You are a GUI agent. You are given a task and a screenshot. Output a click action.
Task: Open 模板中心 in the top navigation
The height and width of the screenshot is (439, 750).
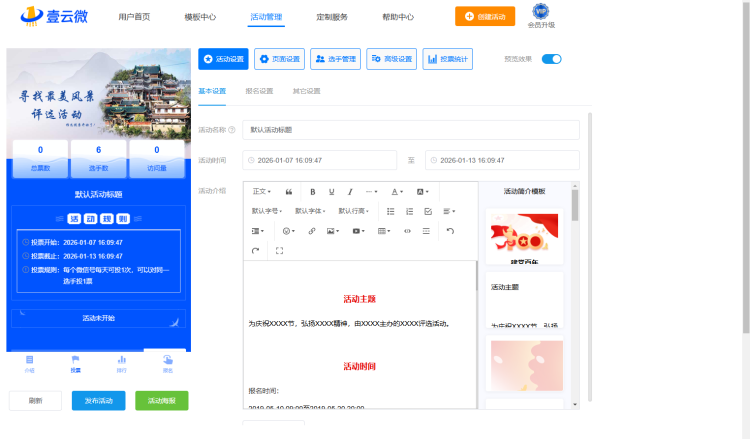point(200,17)
